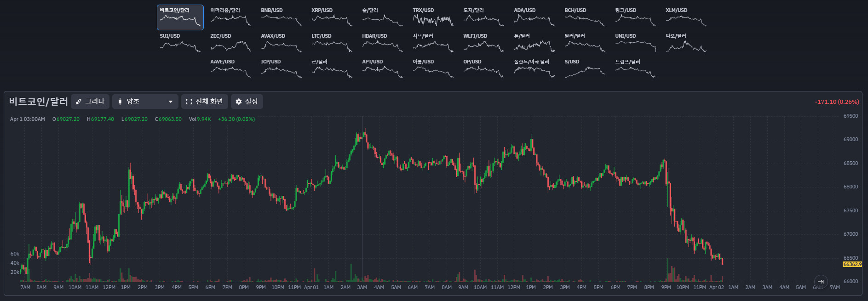
Task: Select the UNI/USD sparkline
Action: click(635, 43)
